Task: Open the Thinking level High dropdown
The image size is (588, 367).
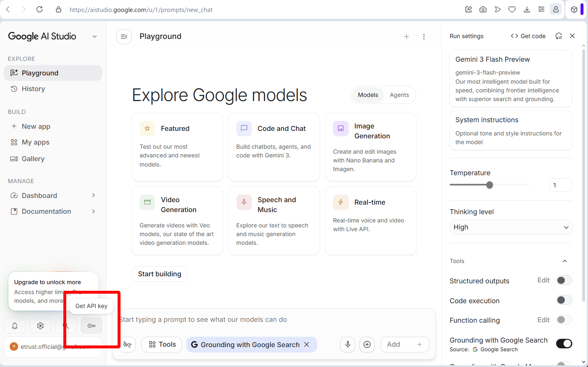Action: point(511,227)
